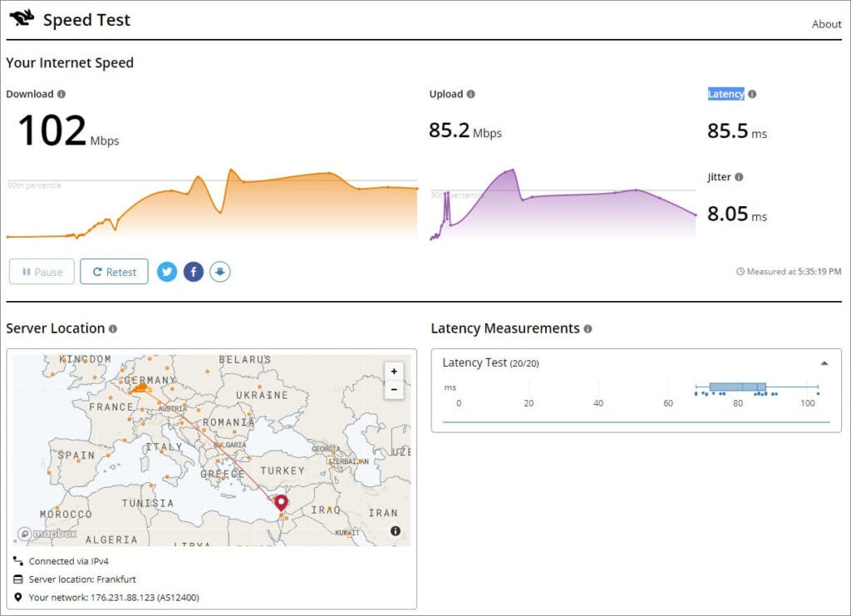Click the info icon beside Upload
Viewport: 851px width, 616px height.
pos(471,94)
